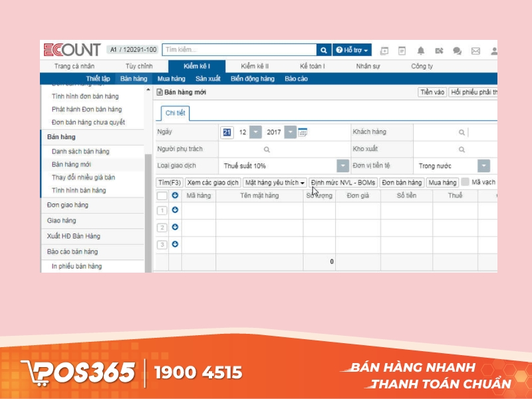The width and height of the screenshot is (532, 399).
Task: Open the chat speech bubble icon
Action: pyautogui.click(x=458, y=50)
